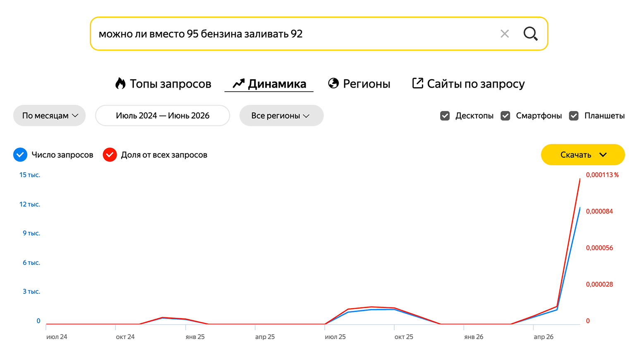Viewport: 637px width, 364px height.
Task: Click the апр 26 x-axis label
Action: pos(544,337)
